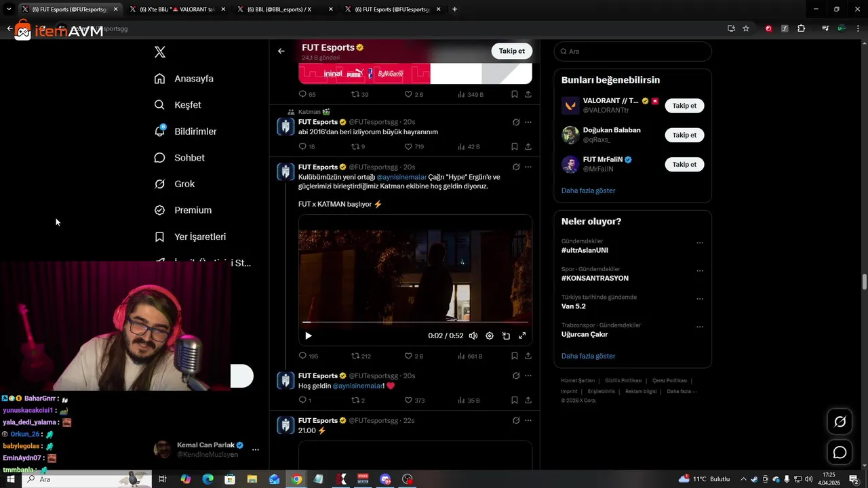
Task: Share the FUT x KATMAN post
Action: pos(528,356)
